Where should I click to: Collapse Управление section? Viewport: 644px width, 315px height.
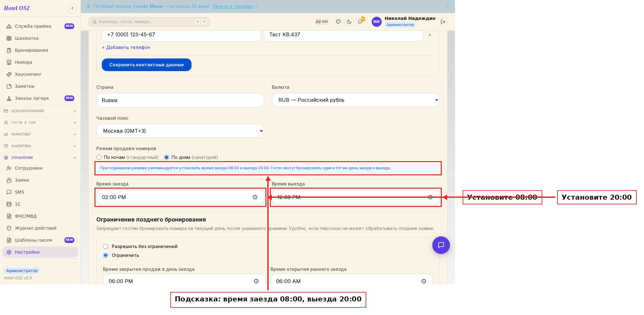[40, 158]
